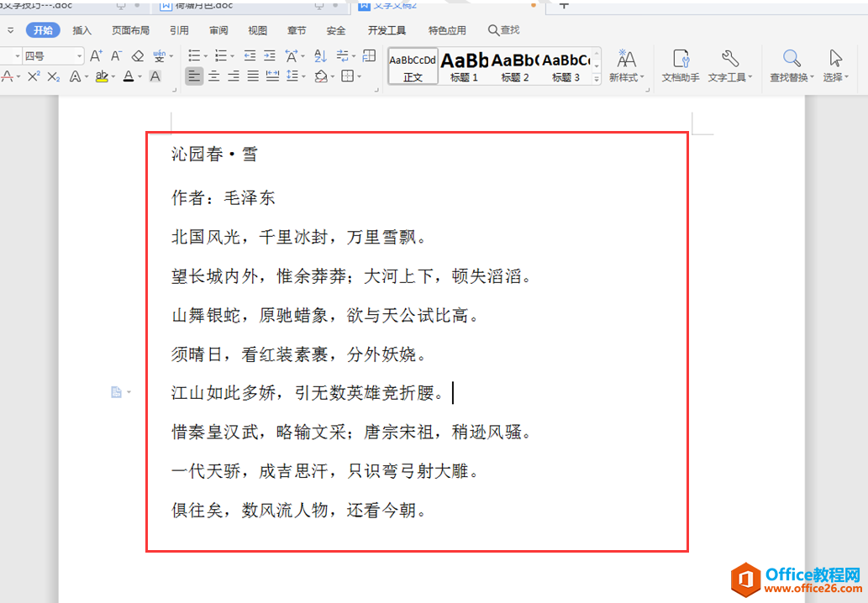
Task: Click the borders icon
Action: (x=347, y=76)
